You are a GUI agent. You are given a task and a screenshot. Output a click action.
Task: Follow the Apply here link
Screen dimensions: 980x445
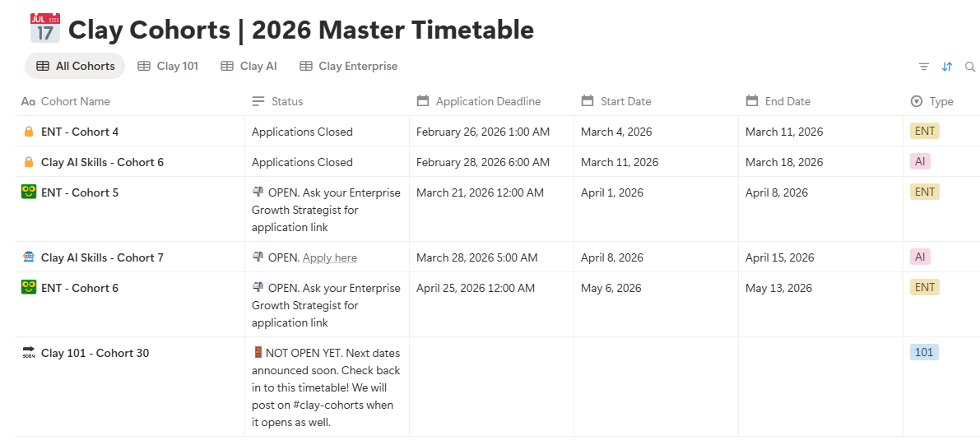330,257
